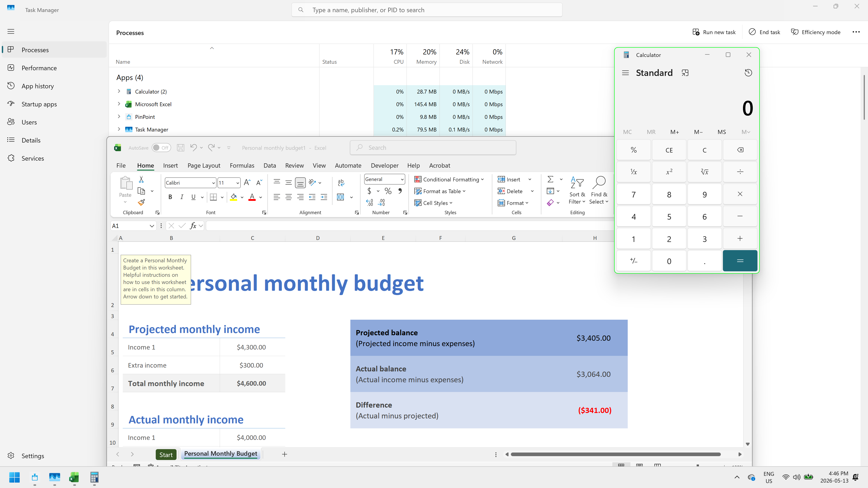Click the Excel icon in Windows taskbar
This screenshot has width=868, height=488.
click(74, 477)
